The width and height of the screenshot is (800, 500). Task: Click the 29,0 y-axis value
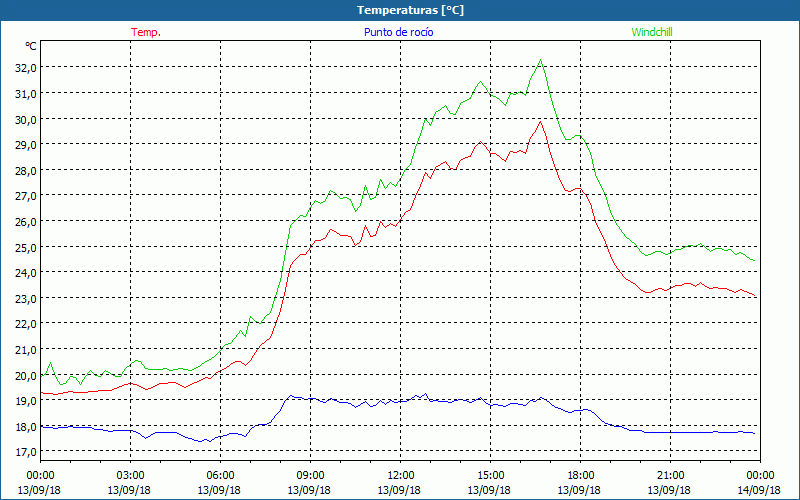[25, 145]
